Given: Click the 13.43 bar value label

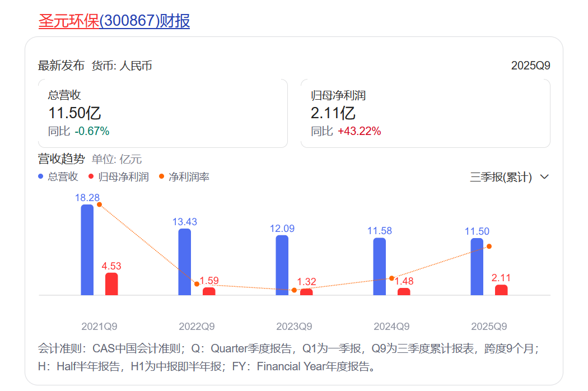Looking at the screenshot, I should (184, 222).
